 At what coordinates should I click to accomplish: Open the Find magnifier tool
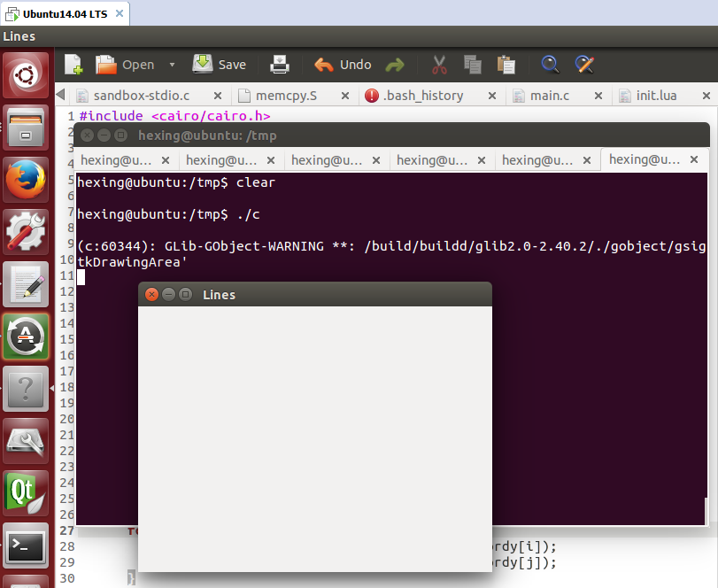pyautogui.click(x=550, y=65)
